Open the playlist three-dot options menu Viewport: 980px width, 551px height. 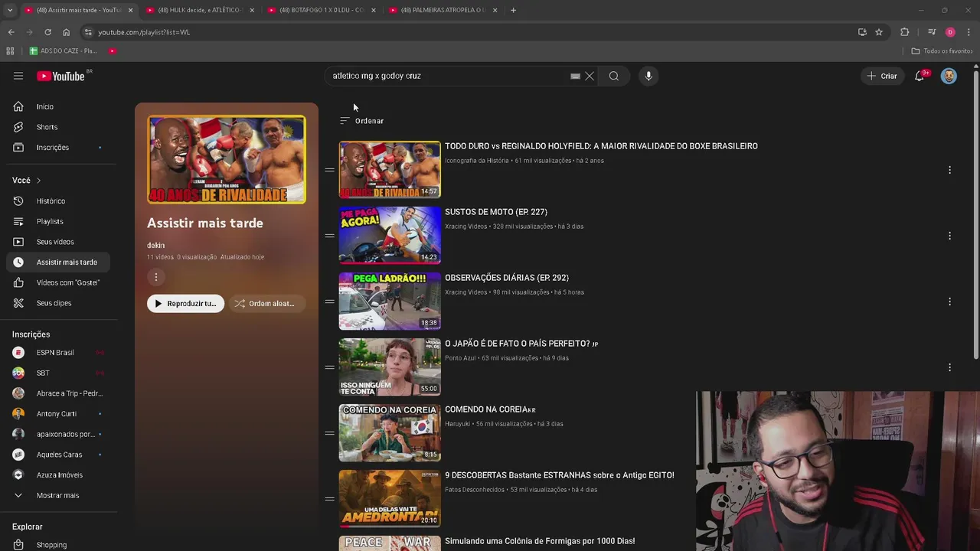click(x=155, y=277)
